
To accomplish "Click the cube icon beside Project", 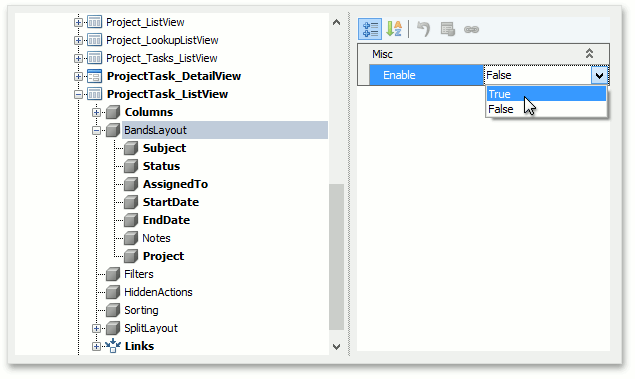I will [131, 256].
